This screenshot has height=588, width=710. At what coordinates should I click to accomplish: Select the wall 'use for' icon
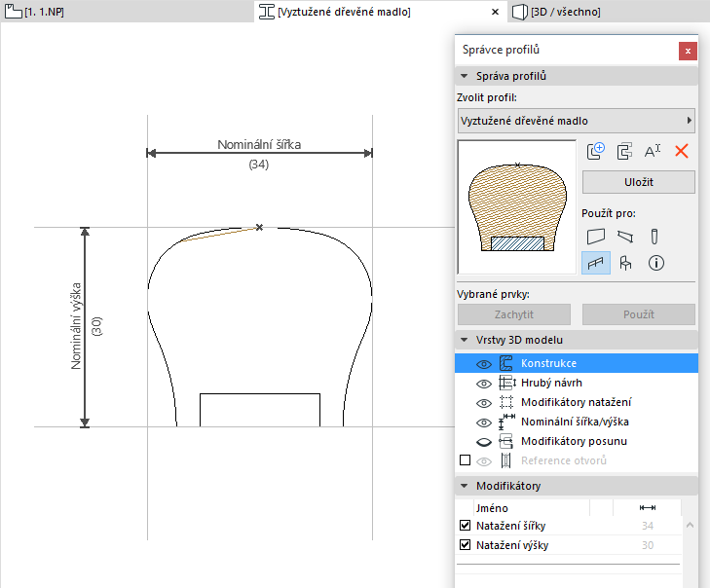596,236
